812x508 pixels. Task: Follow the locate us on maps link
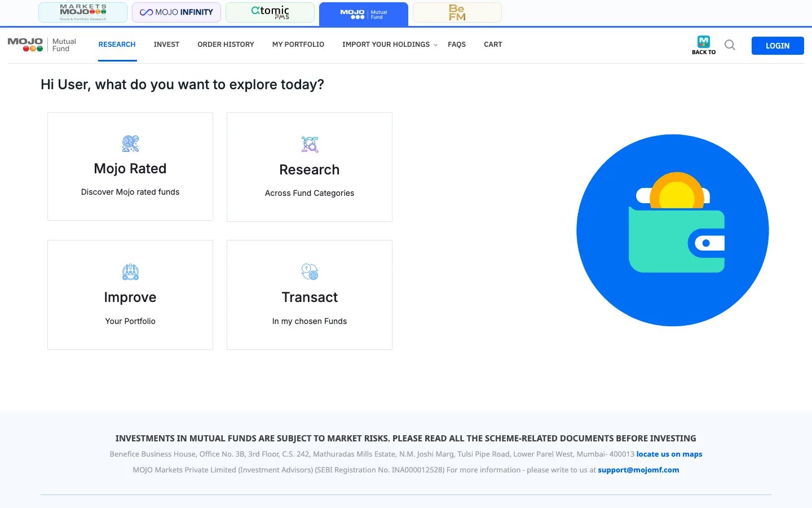(669, 454)
